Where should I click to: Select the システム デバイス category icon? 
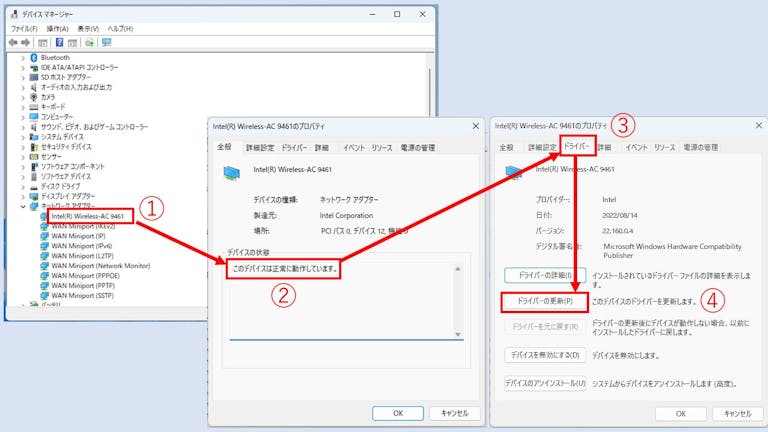tap(34, 137)
